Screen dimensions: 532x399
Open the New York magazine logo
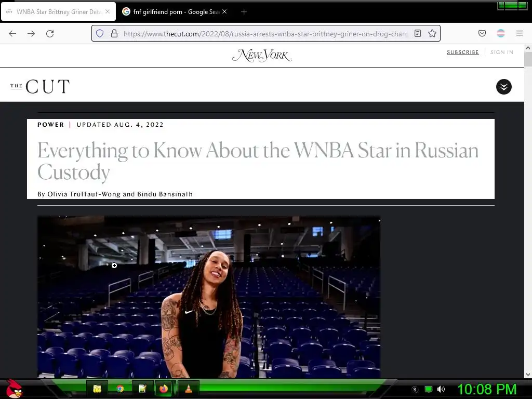[x=262, y=55]
